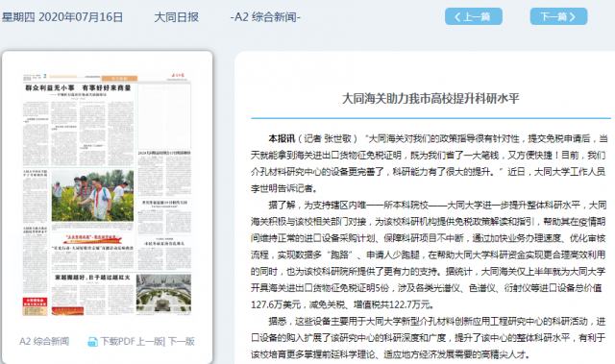Click the paragraph beginning 据悉
This screenshot has height=364, width=615.
[x=429, y=338]
